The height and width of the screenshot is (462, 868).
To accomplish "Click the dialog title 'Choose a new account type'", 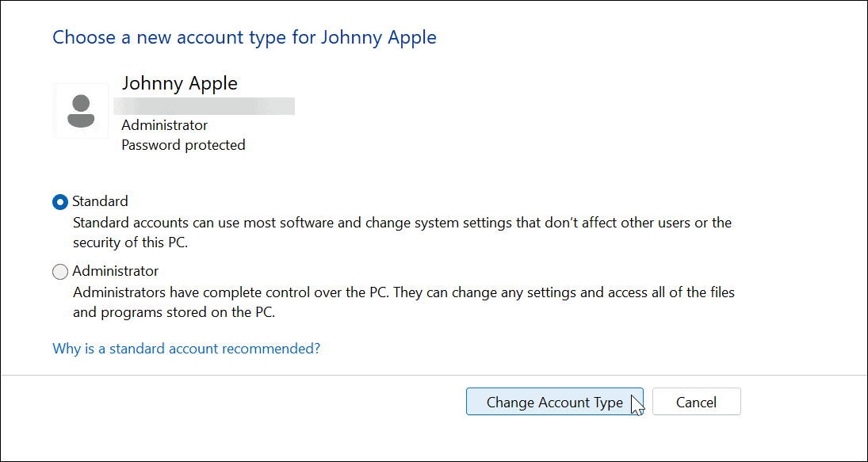I will pyautogui.click(x=244, y=37).
